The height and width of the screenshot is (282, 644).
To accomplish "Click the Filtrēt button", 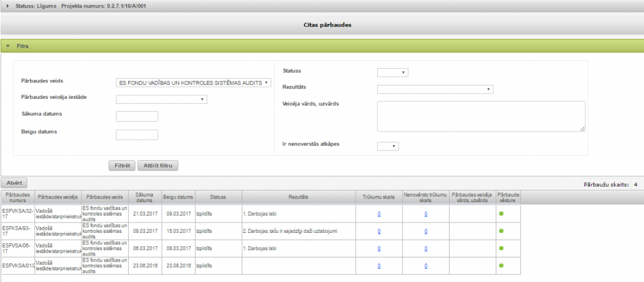I will tap(121, 166).
